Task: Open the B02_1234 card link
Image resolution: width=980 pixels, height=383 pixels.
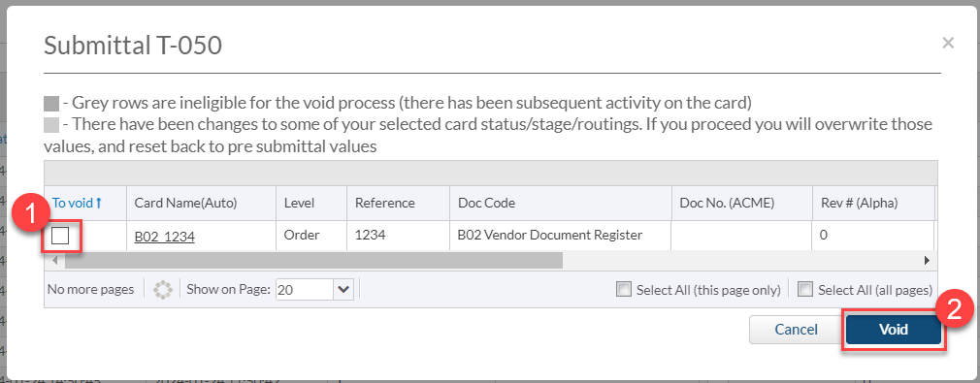Action: [x=164, y=237]
